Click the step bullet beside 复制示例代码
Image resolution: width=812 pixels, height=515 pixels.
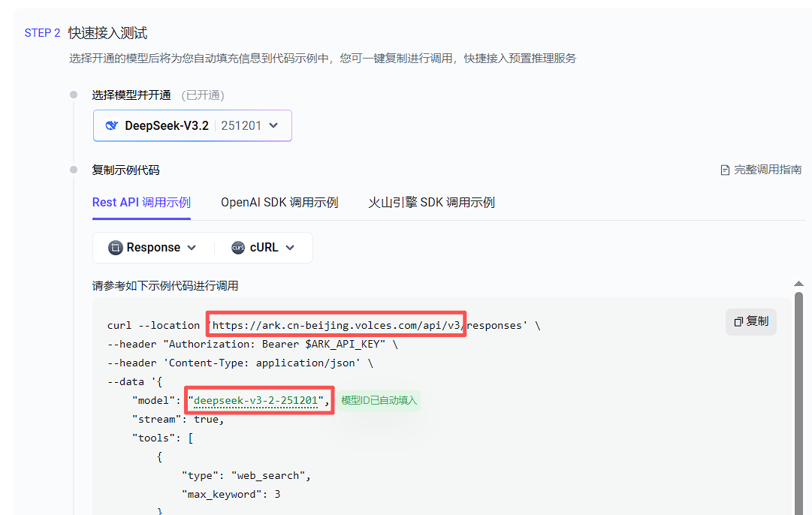click(74, 170)
